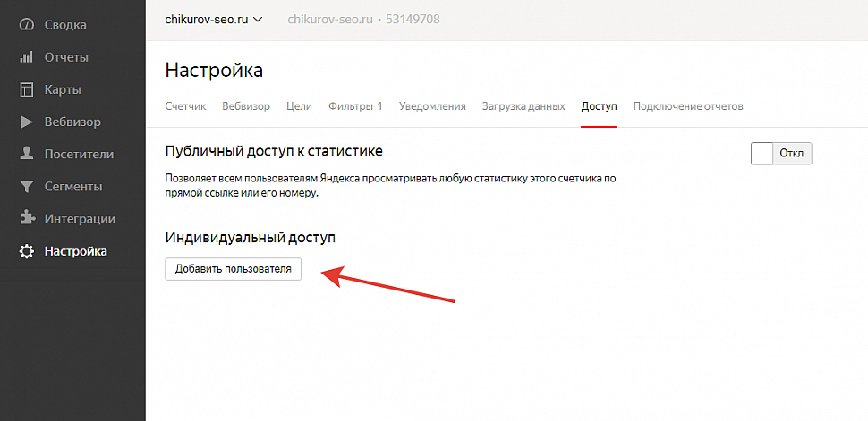Click the Сводка gauge icon
This screenshot has height=421, width=868.
pyautogui.click(x=27, y=25)
